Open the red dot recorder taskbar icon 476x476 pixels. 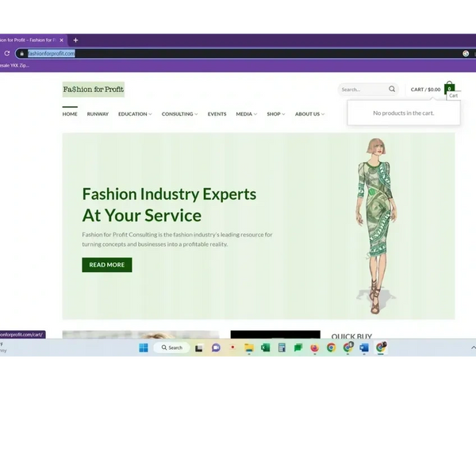pyautogui.click(x=232, y=347)
